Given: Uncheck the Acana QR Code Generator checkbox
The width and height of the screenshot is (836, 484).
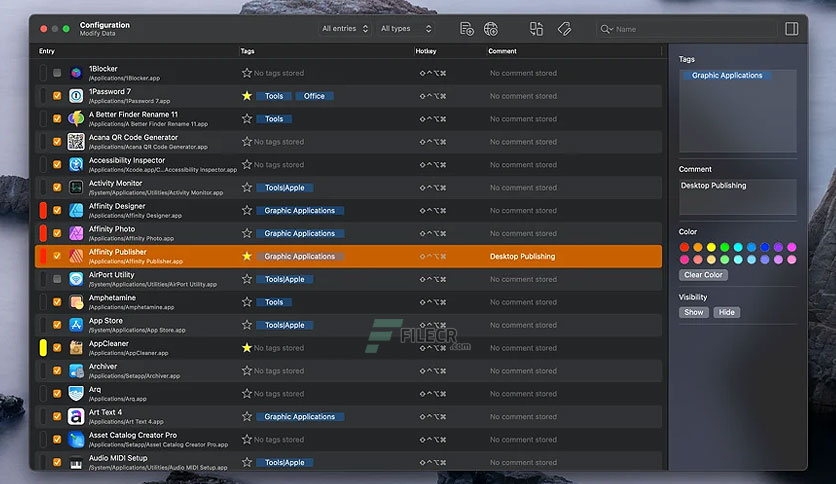Looking at the screenshot, I should point(57,142).
